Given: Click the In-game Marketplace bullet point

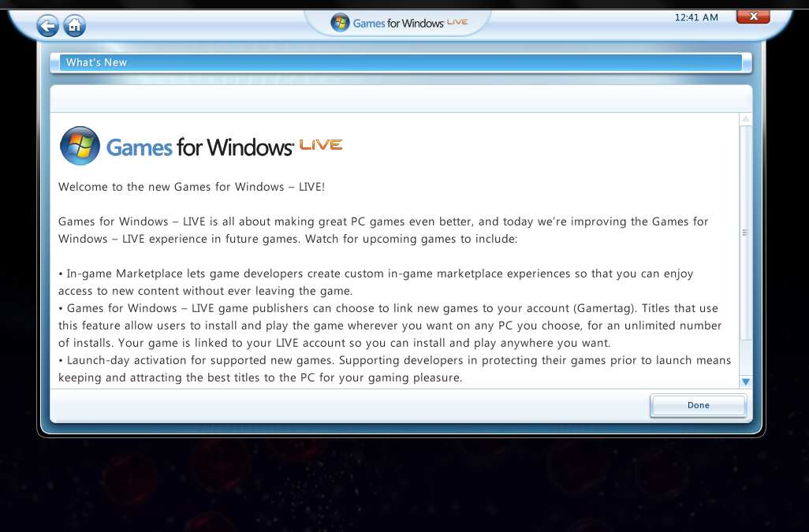Looking at the screenshot, I should (x=375, y=281).
